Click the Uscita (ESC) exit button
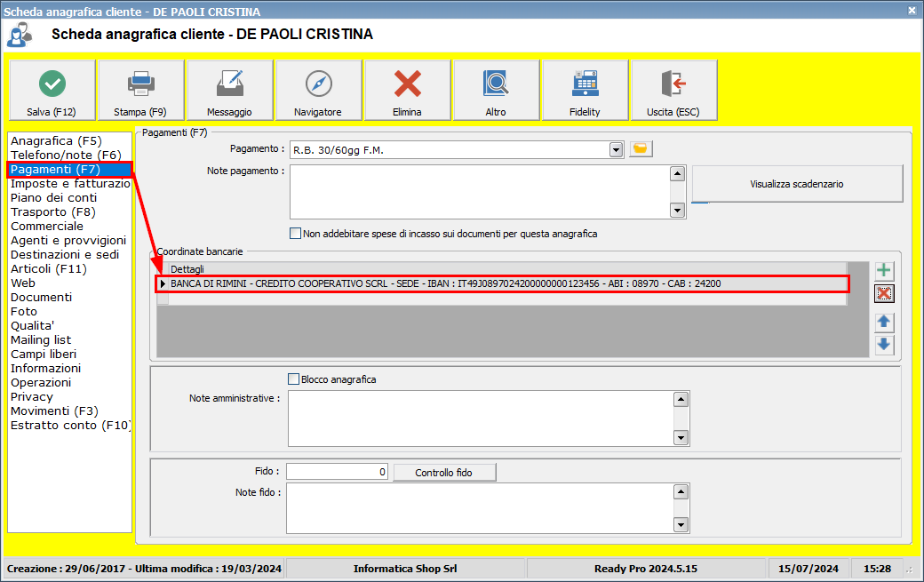924x582 pixels. tap(674, 90)
